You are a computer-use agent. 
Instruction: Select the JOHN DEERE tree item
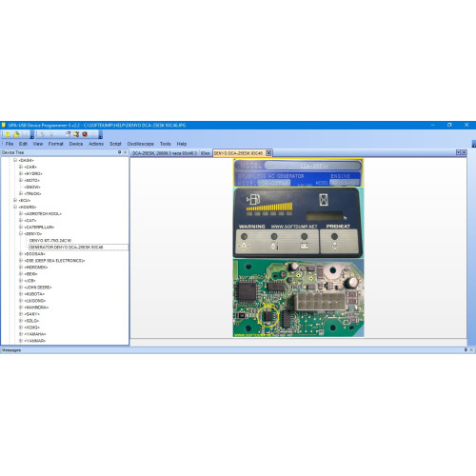[x=38, y=288]
